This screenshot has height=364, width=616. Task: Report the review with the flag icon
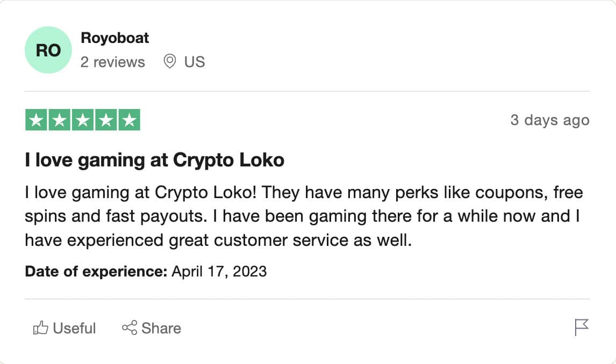582,327
